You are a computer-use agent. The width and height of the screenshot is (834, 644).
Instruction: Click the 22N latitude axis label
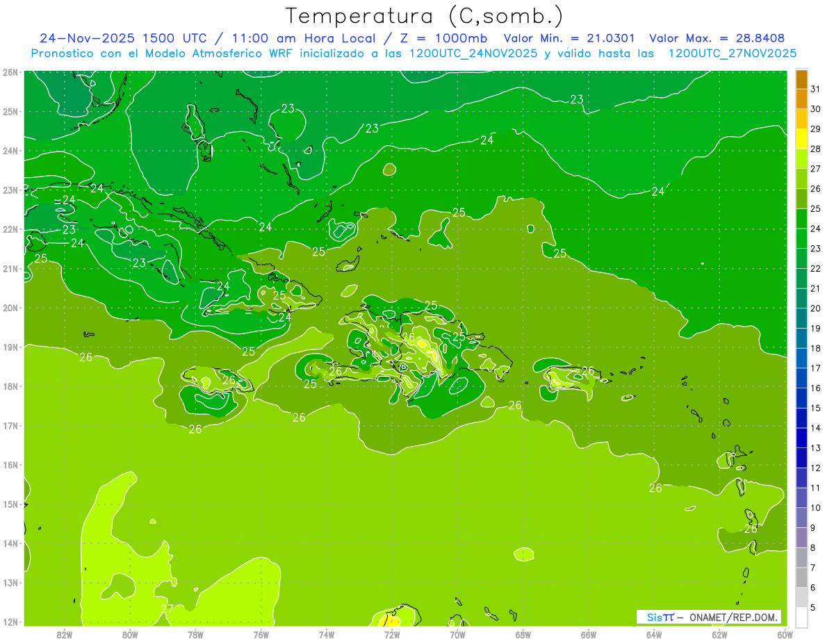coord(10,229)
